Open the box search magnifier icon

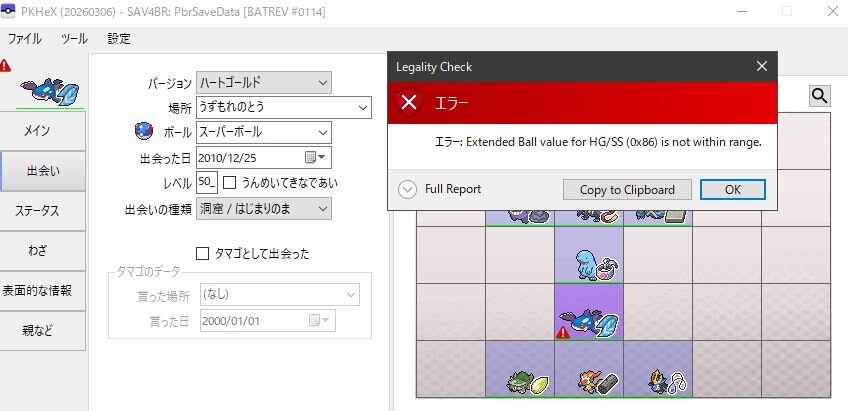point(820,96)
